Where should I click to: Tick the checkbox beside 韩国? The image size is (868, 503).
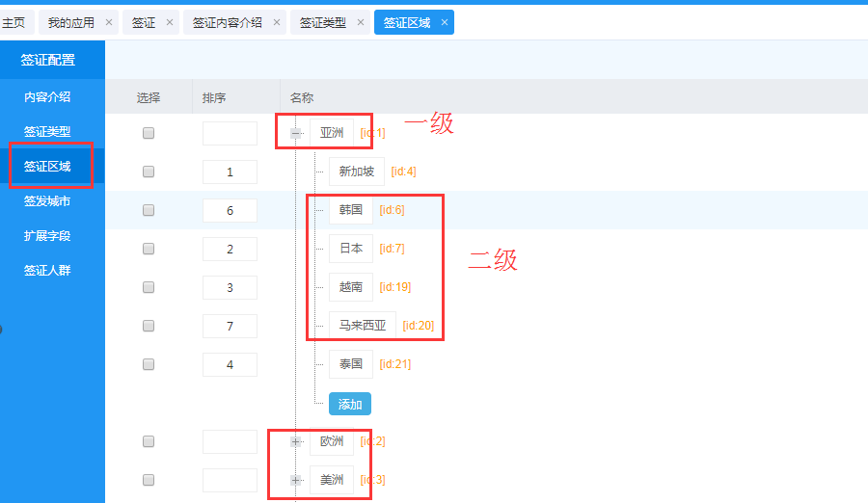[149, 210]
